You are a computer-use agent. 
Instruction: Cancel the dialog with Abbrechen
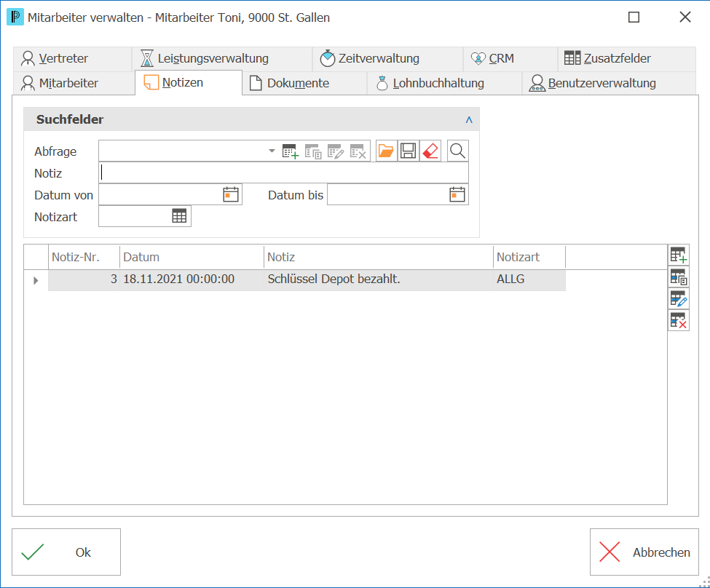coord(644,552)
